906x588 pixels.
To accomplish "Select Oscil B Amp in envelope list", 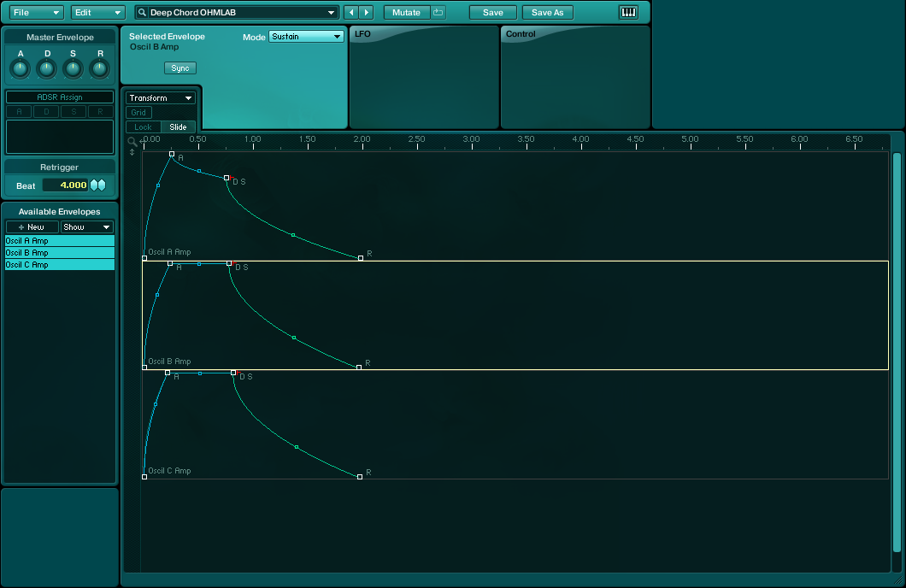I will tap(60, 253).
